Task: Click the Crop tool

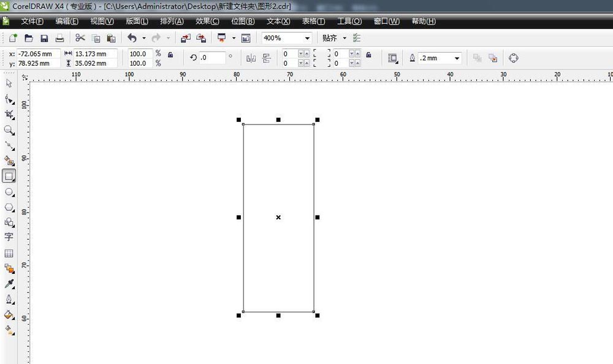Action: click(x=9, y=115)
